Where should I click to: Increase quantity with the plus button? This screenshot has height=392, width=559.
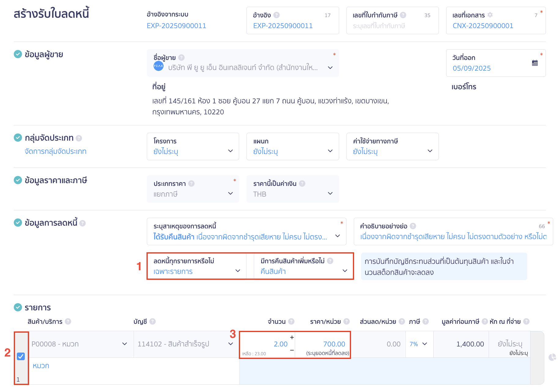(x=292, y=337)
